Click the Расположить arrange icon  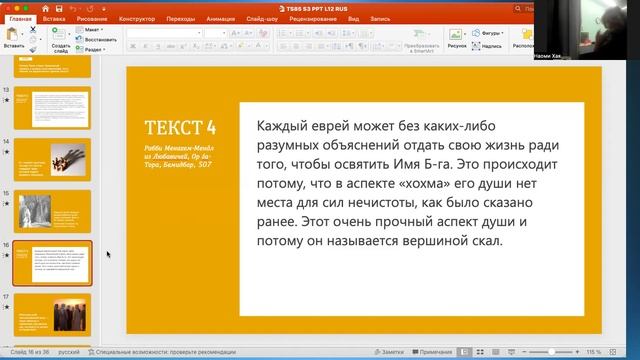coord(527,34)
